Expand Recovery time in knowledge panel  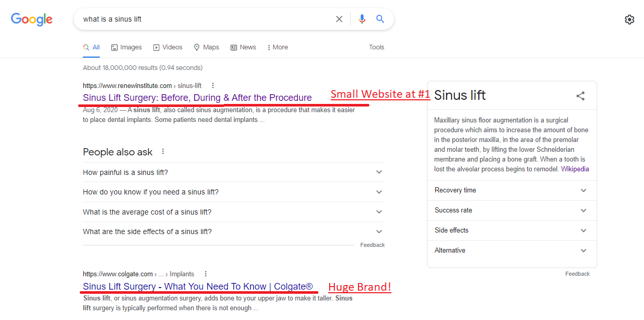pos(512,190)
